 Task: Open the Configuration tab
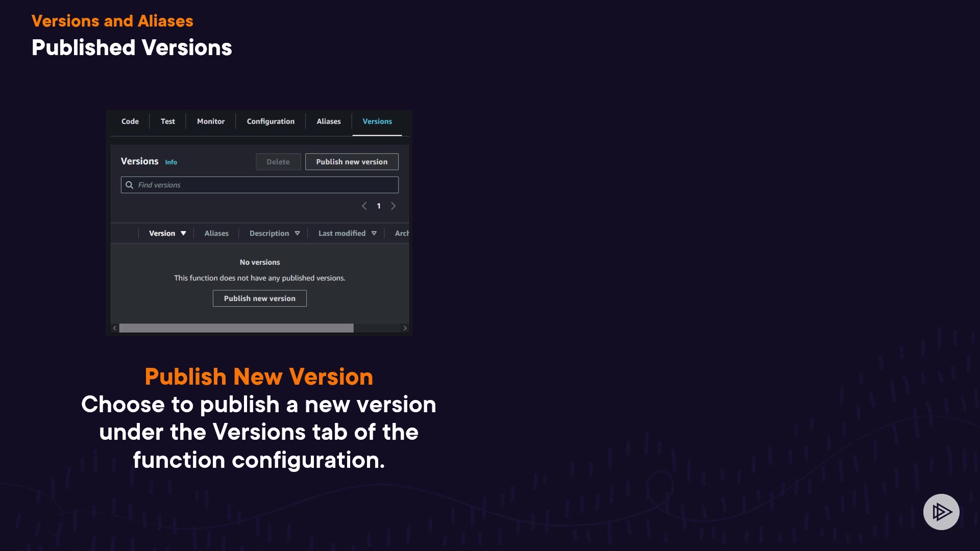(271, 121)
